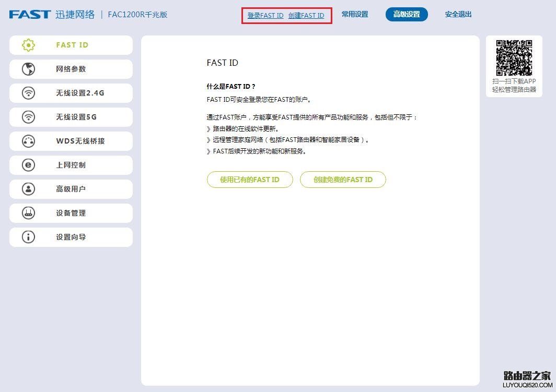Image resolution: width=556 pixels, height=392 pixels.
Task: Open the WDS无线桥接 menu label
Action: click(80, 141)
